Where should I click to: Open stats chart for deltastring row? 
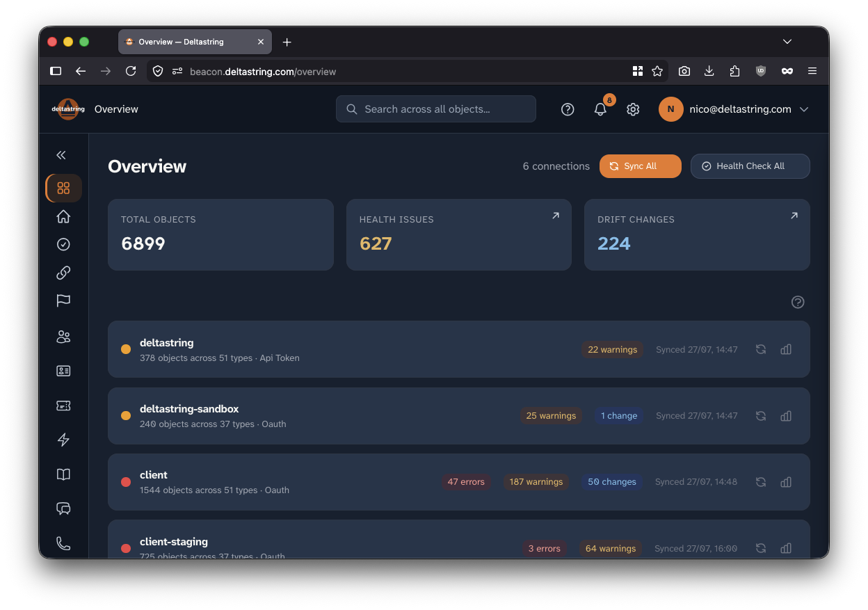(x=786, y=349)
